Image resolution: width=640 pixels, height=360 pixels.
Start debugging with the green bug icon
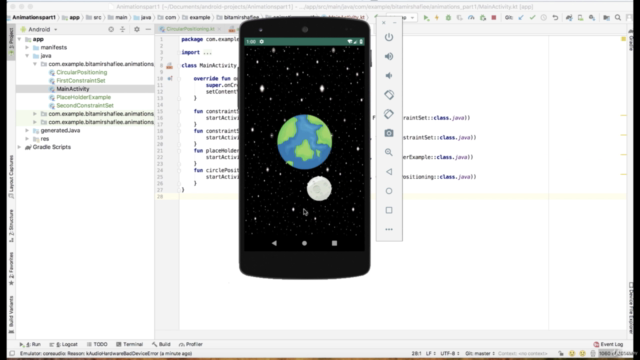tap(448, 18)
